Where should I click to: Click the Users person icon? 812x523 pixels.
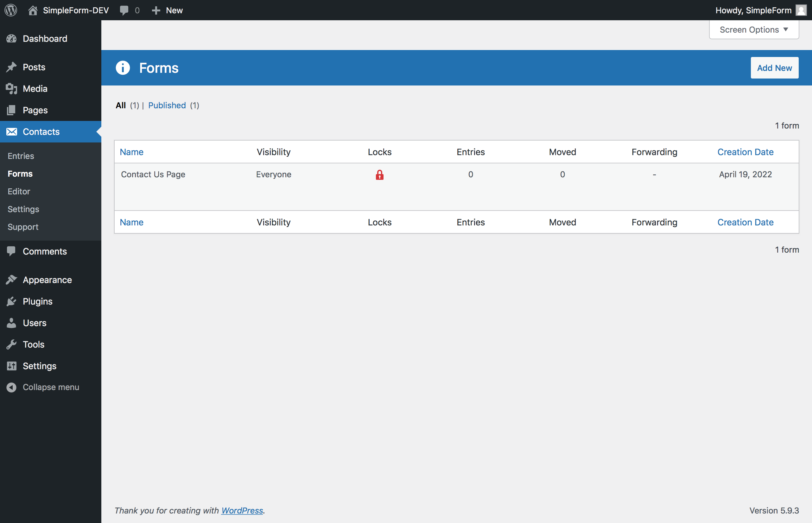point(11,323)
